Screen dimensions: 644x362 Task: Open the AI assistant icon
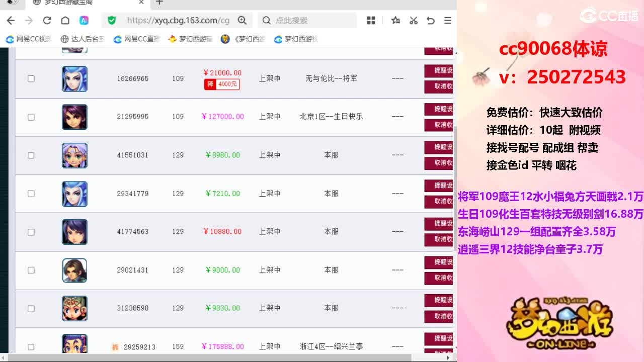pos(84,21)
